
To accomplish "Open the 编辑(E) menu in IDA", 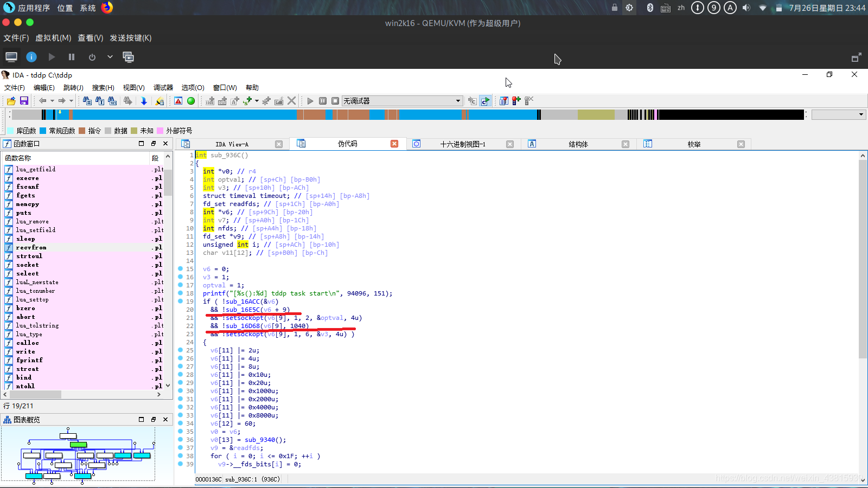I will click(x=44, y=87).
